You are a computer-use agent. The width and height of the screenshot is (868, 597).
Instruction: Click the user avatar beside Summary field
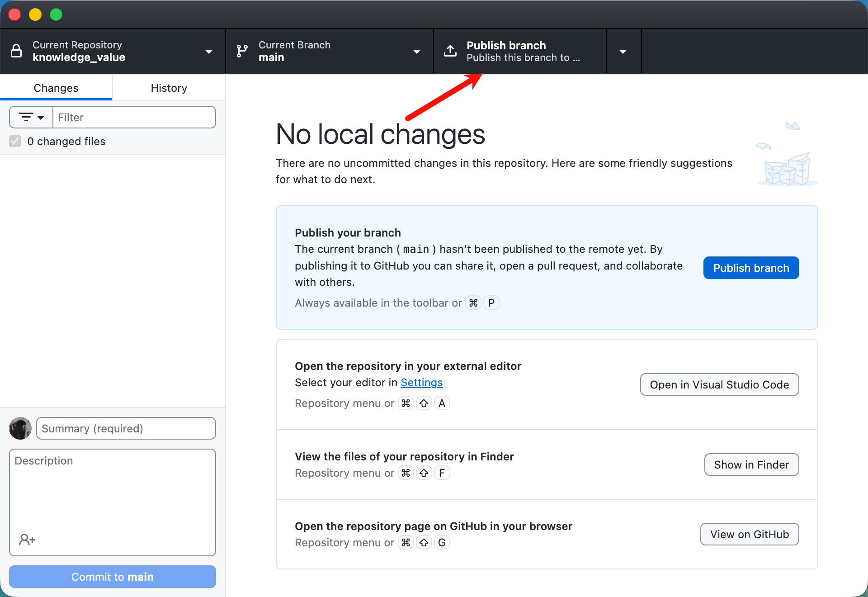tap(20, 428)
